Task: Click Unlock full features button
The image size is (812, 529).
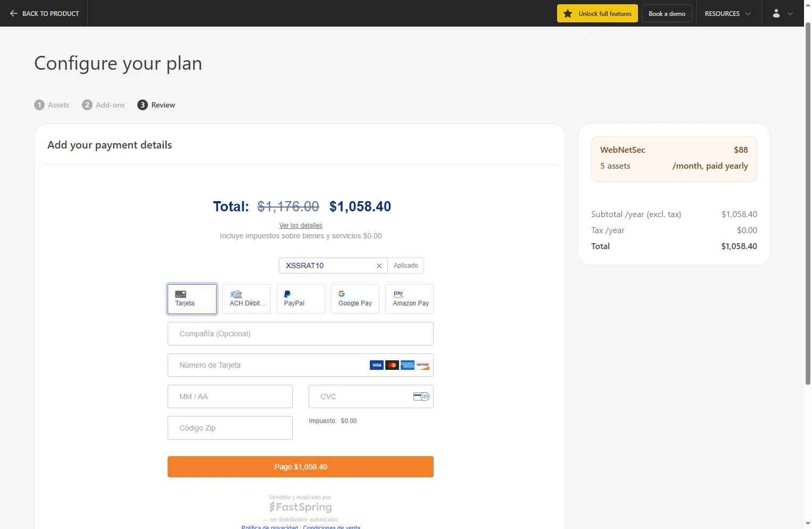Action: tap(598, 13)
